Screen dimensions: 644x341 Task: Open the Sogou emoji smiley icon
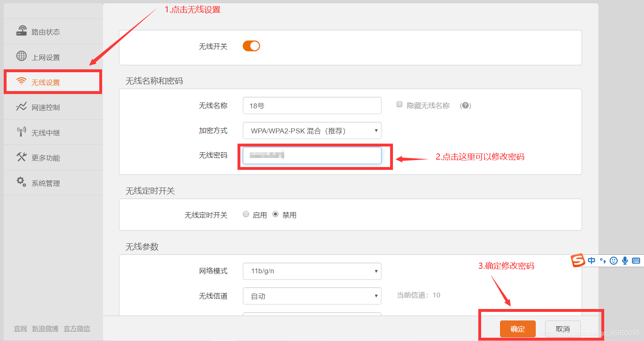point(614,261)
